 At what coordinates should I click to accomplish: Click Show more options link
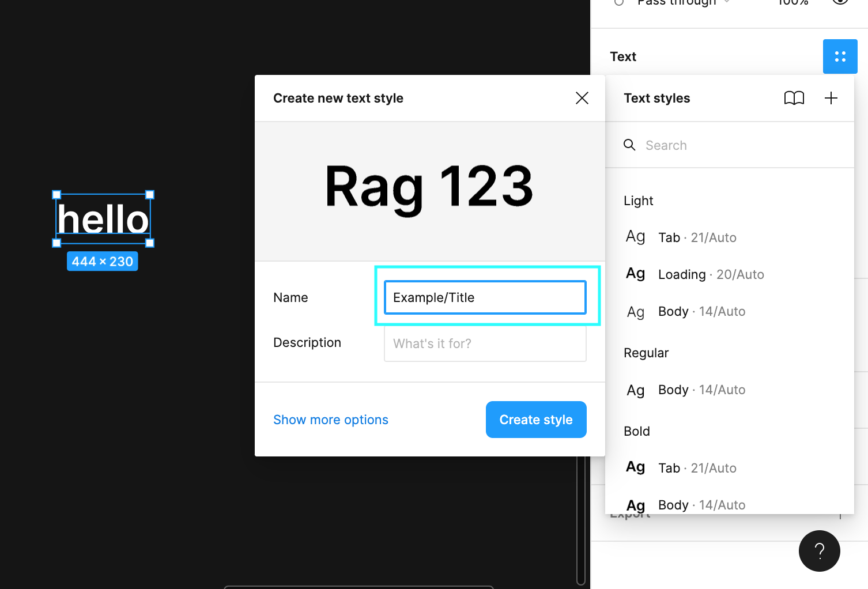(x=331, y=420)
